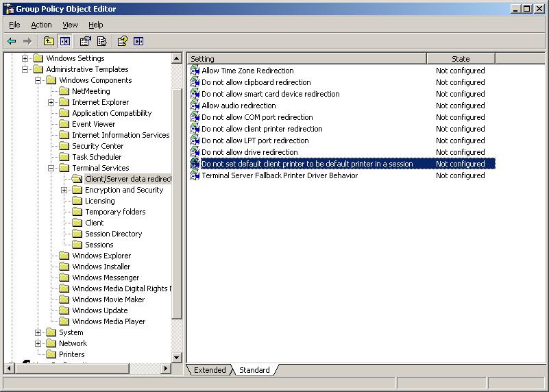The height and width of the screenshot is (392, 549).
Task: Select Do not allow smart card device redirection
Action: pyautogui.click(x=271, y=94)
